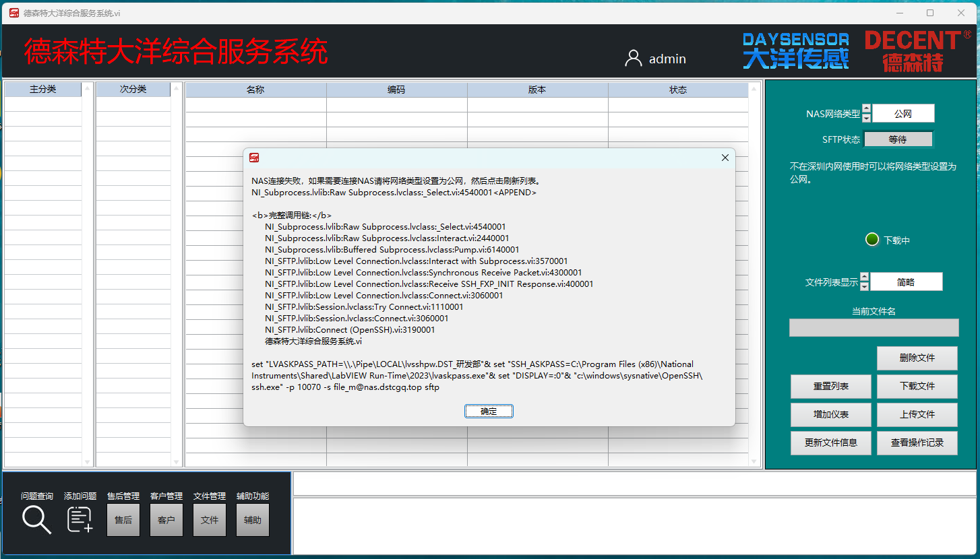Click the 状态 column header
980x559 pixels.
click(678, 90)
